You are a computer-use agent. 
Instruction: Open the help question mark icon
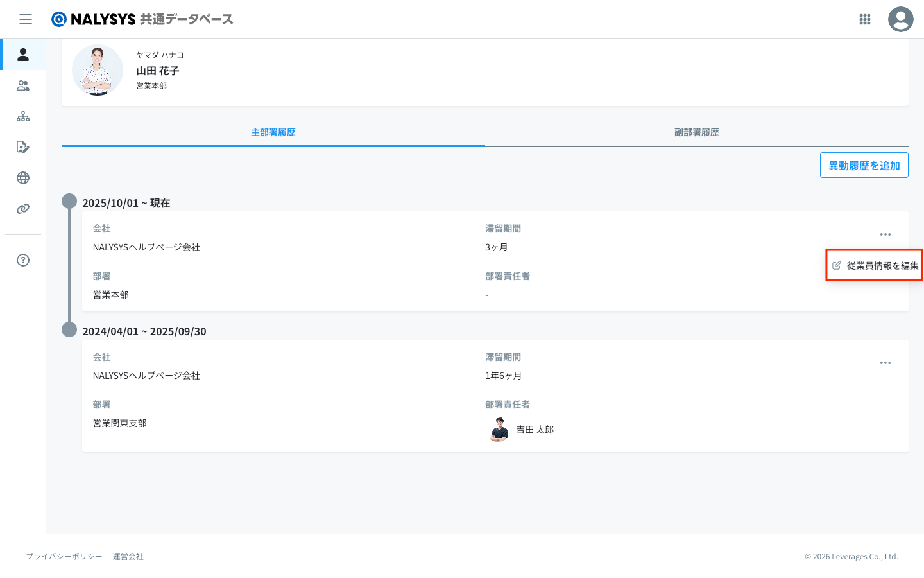pyautogui.click(x=23, y=260)
